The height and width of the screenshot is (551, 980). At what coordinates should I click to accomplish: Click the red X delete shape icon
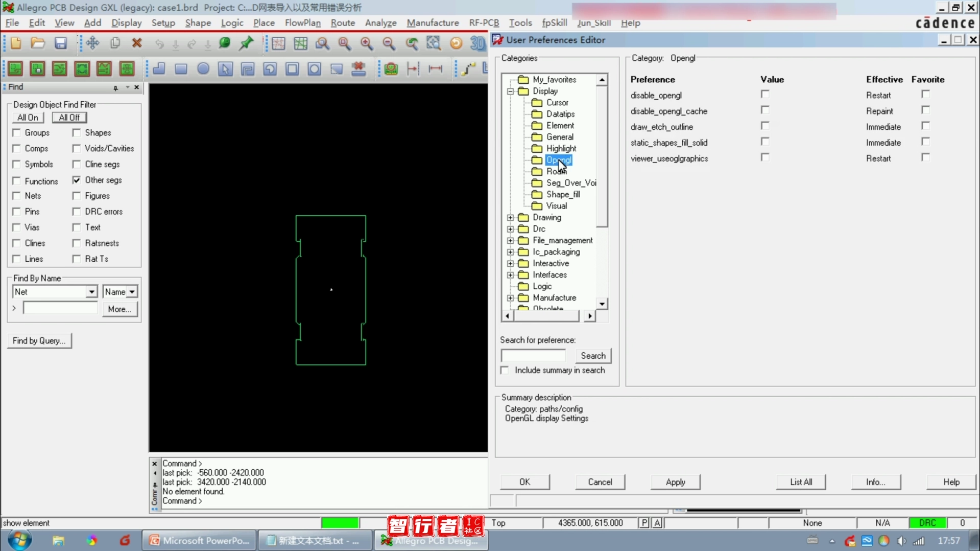(358, 69)
